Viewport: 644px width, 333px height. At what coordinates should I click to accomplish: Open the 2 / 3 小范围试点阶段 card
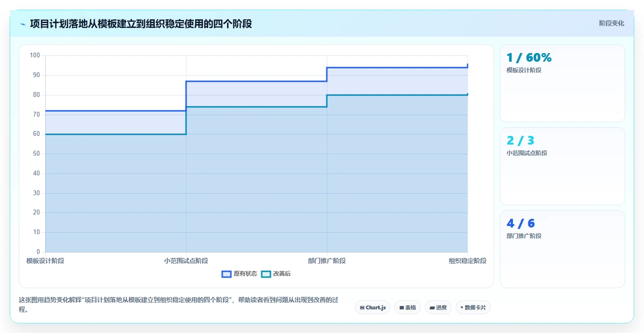[x=563, y=166]
